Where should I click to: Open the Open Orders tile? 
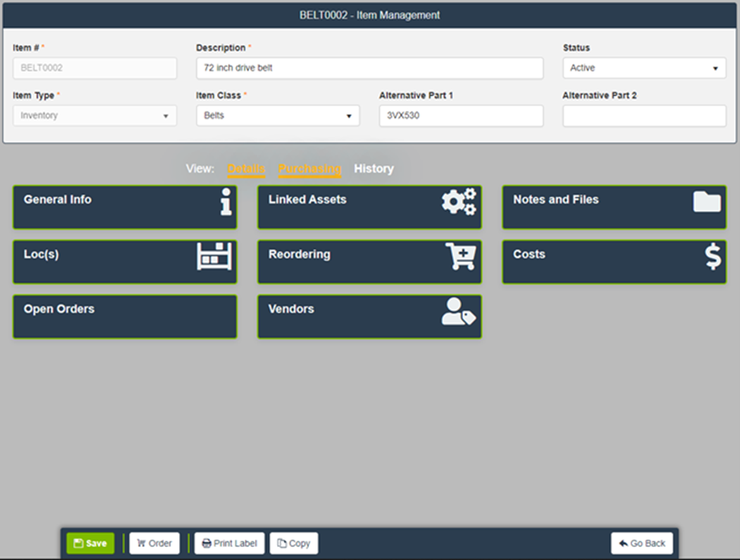point(124,316)
